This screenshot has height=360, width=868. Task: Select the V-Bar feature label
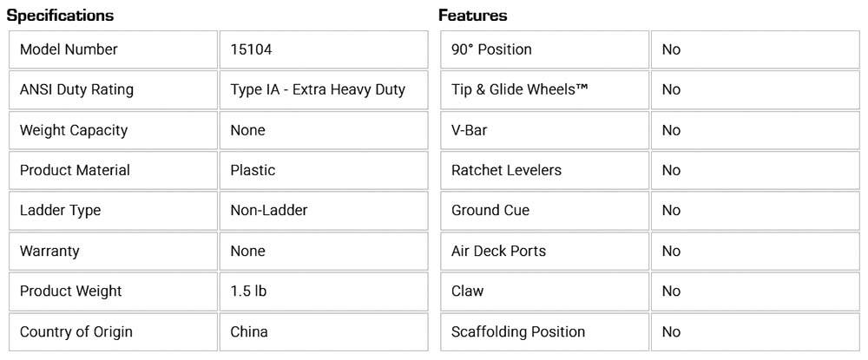tap(470, 130)
